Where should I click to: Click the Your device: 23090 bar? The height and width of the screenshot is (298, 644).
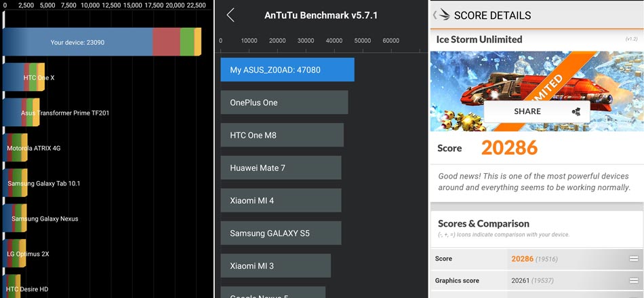[x=102, y=42]
